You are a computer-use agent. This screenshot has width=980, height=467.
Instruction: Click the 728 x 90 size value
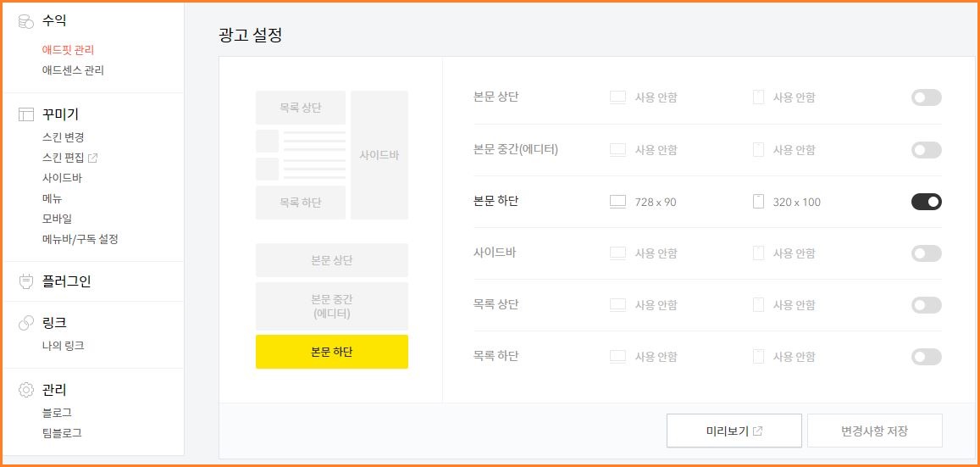tap(656, 203)
